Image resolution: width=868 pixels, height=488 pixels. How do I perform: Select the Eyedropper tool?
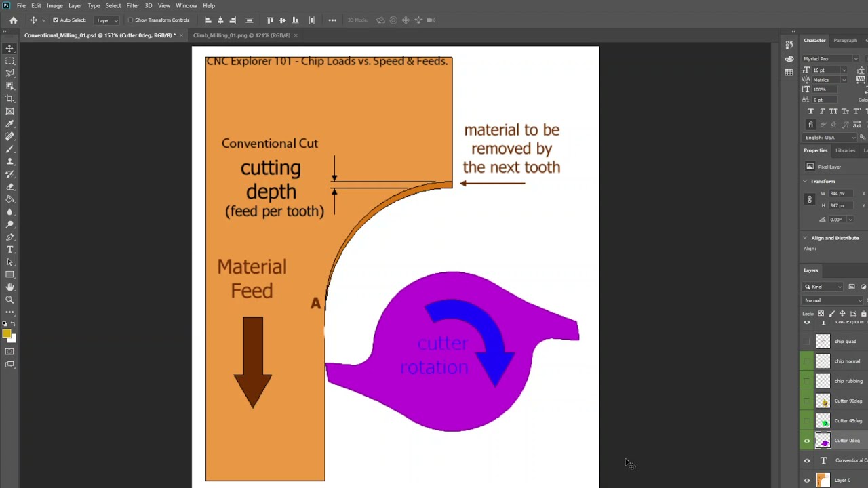tap(9, 124)
